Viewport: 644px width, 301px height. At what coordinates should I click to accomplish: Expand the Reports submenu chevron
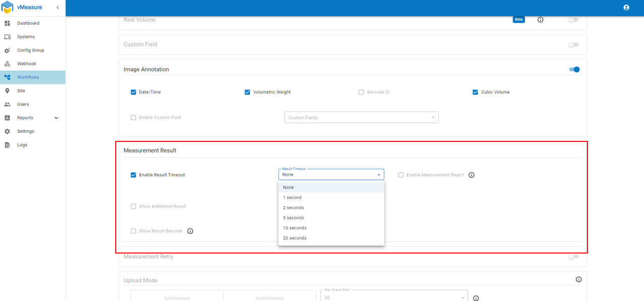click(x=56, y=118)
